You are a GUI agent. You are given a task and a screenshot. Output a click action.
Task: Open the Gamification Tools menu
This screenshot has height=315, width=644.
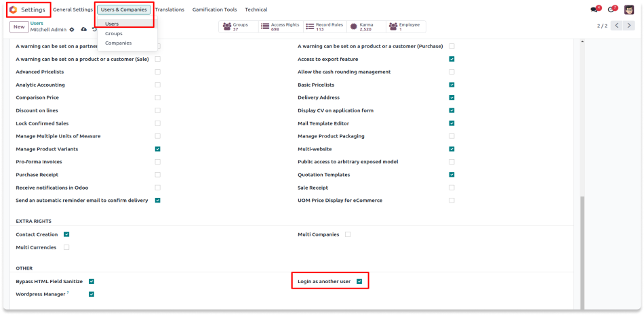click(214, 9)
